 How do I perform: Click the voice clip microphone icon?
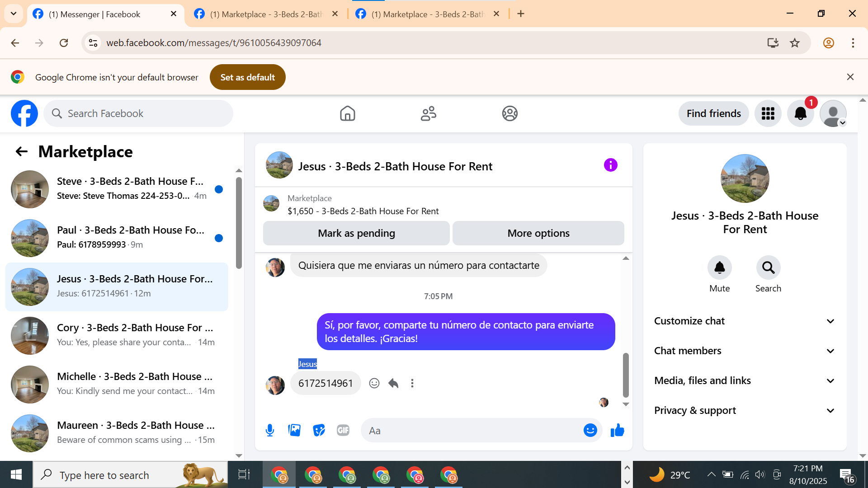point(270,430)
